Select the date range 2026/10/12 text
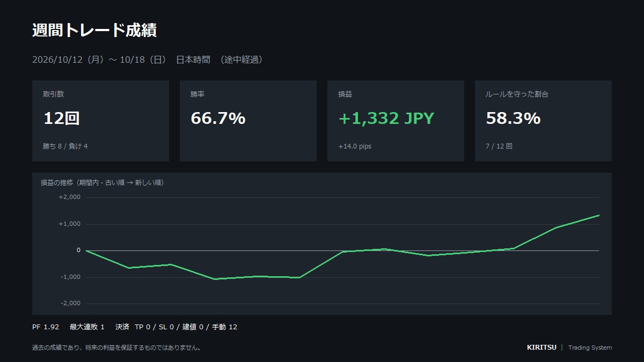 pyautogui.click(x=57, y=60)
